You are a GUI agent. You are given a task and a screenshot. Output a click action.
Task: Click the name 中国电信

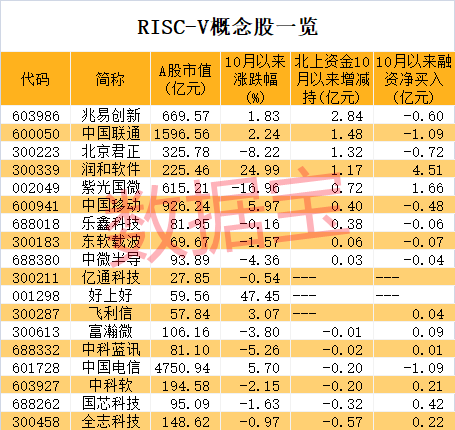point(111,367)
